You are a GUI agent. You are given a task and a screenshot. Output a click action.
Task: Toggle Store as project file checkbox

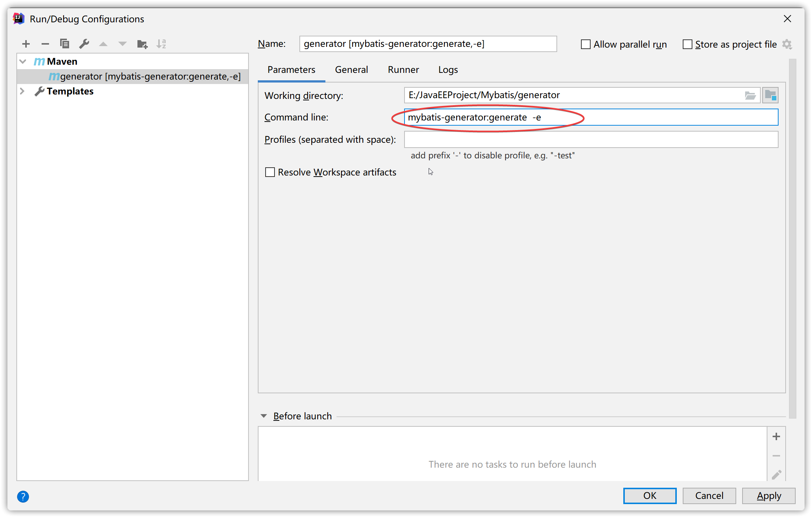pos(687,45)
